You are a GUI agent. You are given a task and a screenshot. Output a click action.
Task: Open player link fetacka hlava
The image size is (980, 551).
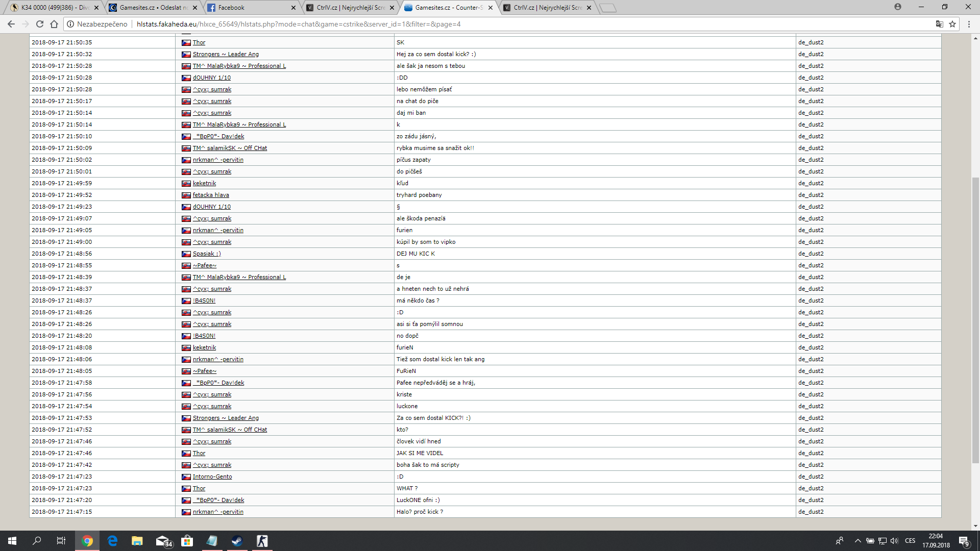click(211, 195)
